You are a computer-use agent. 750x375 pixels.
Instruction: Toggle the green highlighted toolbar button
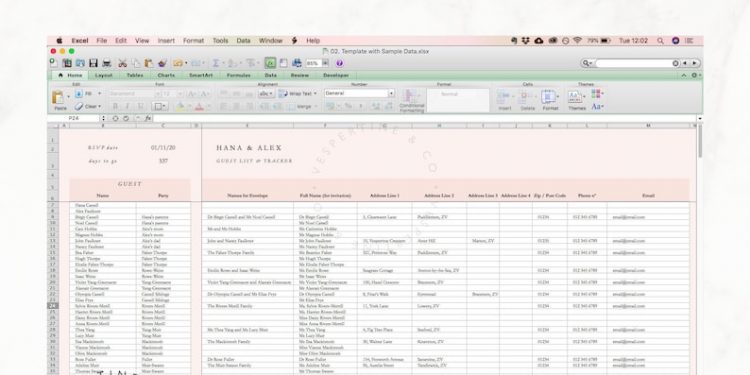pyautogui.click(x=270, y=63)
